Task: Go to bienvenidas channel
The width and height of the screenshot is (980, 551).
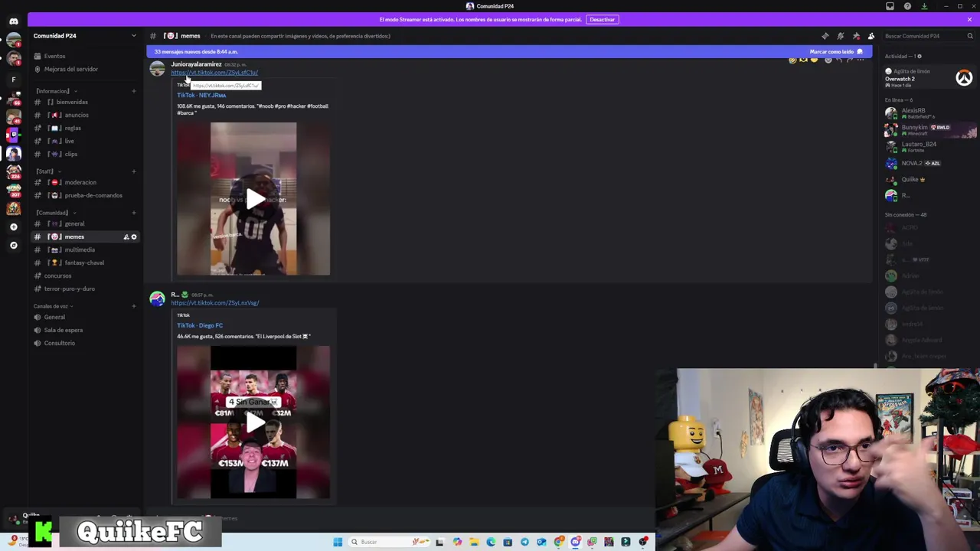Action: pyautogui.click(x=86, y=102)
